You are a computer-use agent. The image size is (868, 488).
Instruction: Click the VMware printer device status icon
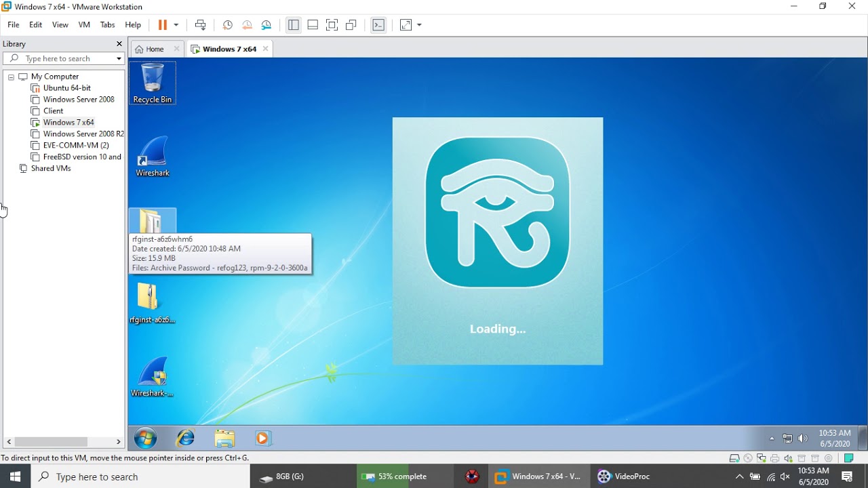coord(774,459)
